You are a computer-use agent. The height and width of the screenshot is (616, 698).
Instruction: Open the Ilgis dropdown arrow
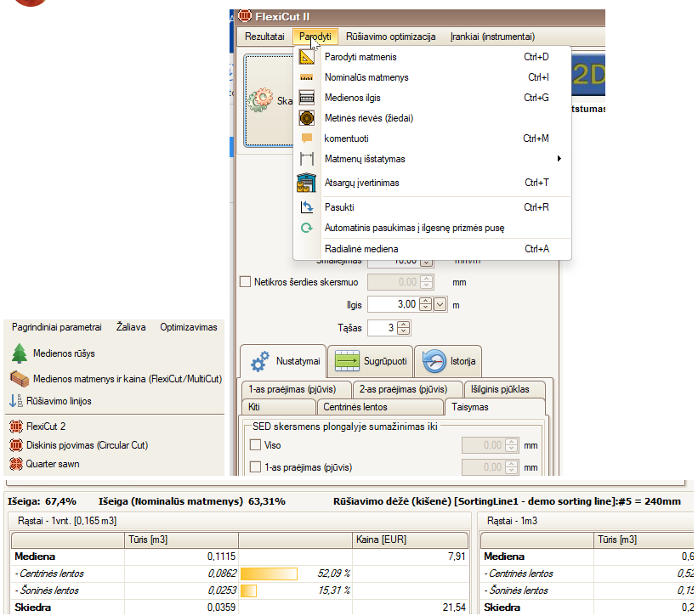click(x=440, y=305)
